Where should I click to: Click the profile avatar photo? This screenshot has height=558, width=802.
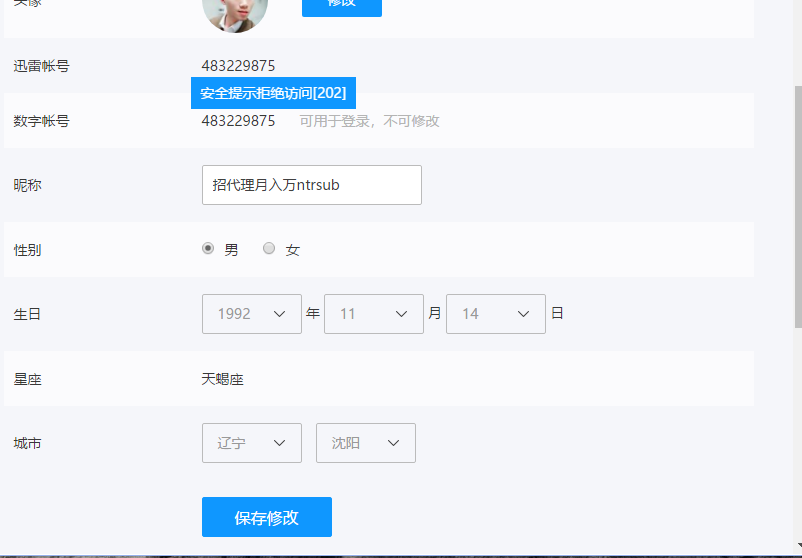[x=235, y=12]
